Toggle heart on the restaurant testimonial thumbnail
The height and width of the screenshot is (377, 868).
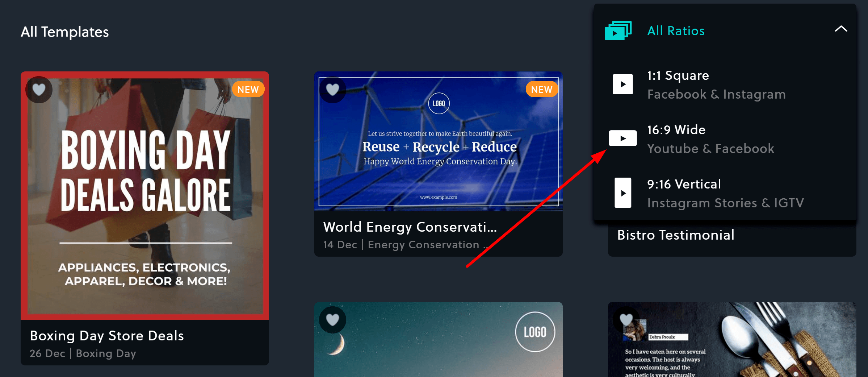[x=626, y=320]
